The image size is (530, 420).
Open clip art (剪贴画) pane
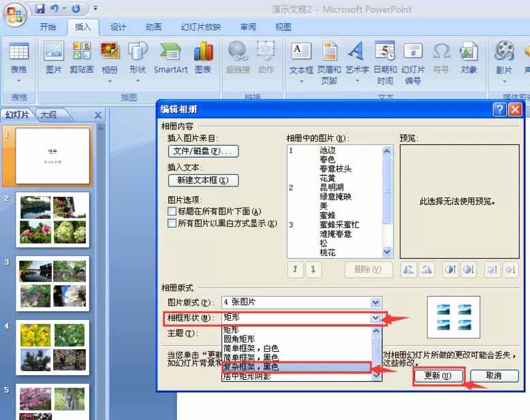[x=82, y=57]
